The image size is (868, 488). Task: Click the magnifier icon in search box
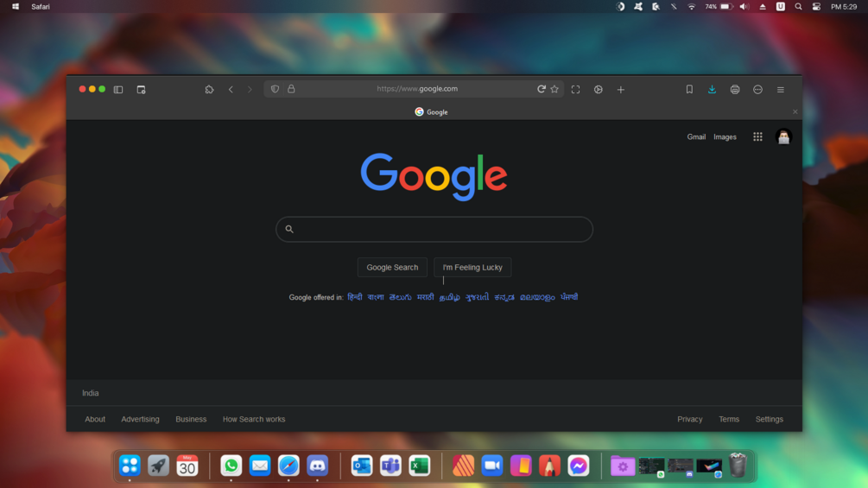coord(289,229)
